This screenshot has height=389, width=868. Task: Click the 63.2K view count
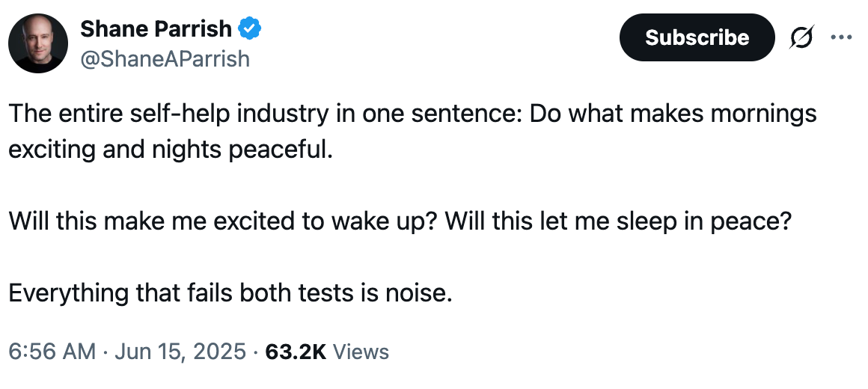pos(296,351)
